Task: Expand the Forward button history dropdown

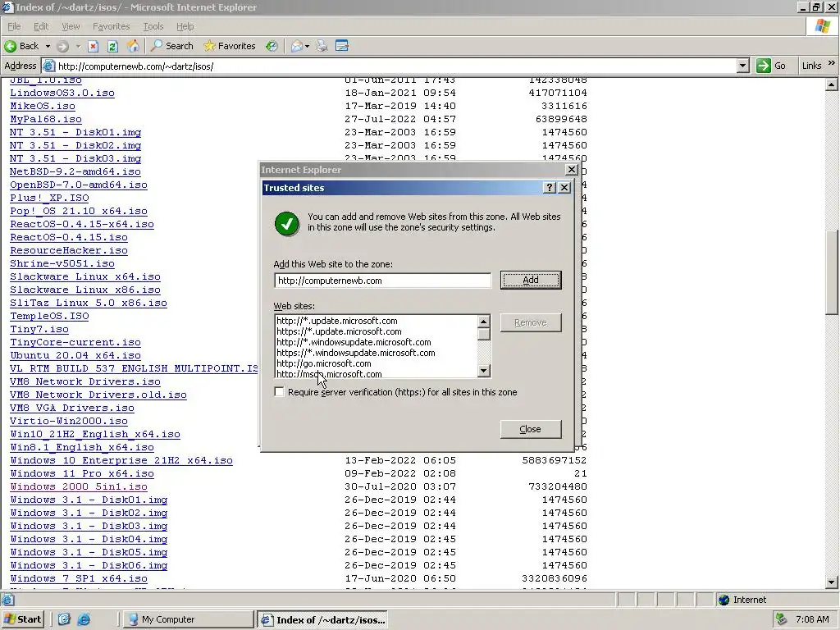Action: (x=78, y=47)
